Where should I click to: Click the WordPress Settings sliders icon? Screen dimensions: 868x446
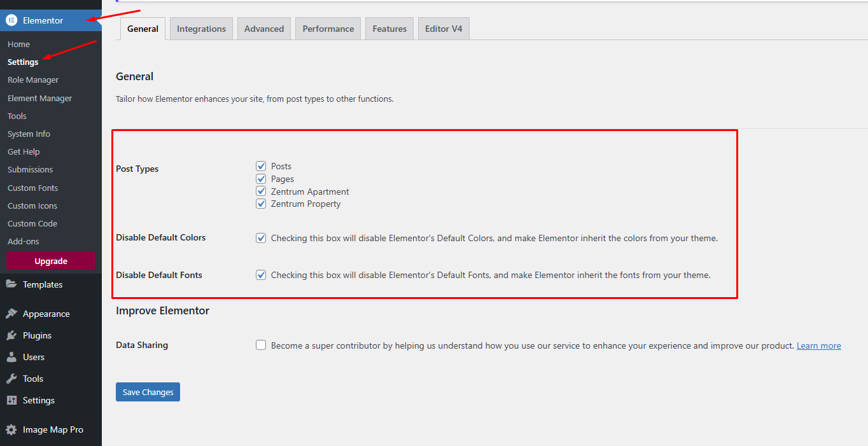click(x=11, y=400)
